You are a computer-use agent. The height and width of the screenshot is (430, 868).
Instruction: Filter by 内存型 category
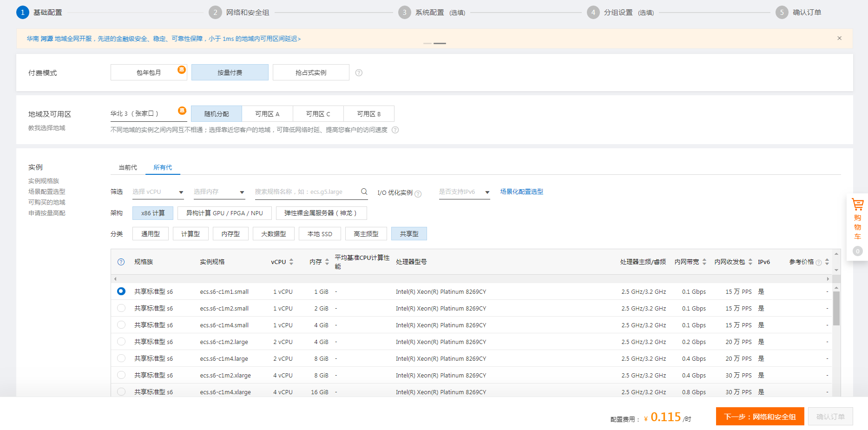click(x=230, y=234)
